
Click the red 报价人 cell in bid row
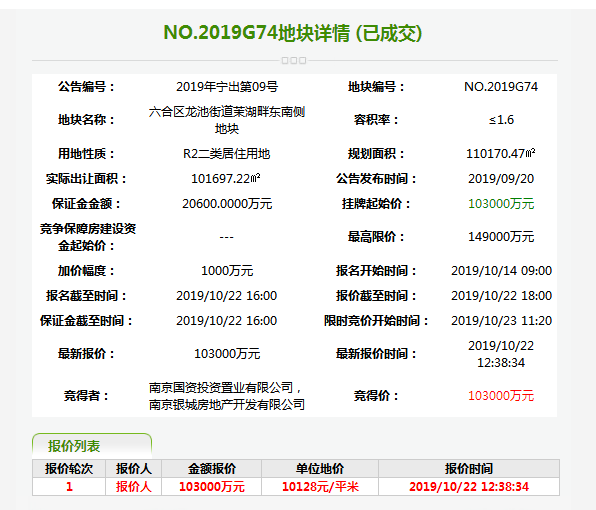pyautogui.click(x=133, y=487)
